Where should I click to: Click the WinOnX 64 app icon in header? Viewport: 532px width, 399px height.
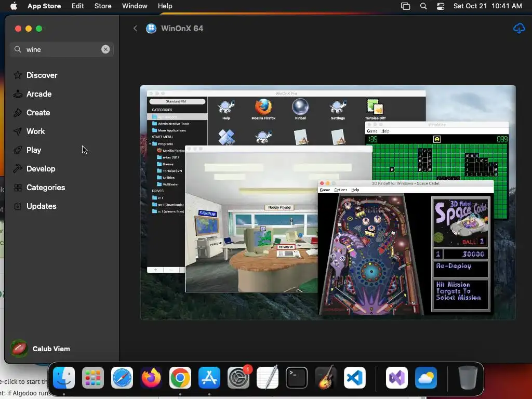pos(151,29)
